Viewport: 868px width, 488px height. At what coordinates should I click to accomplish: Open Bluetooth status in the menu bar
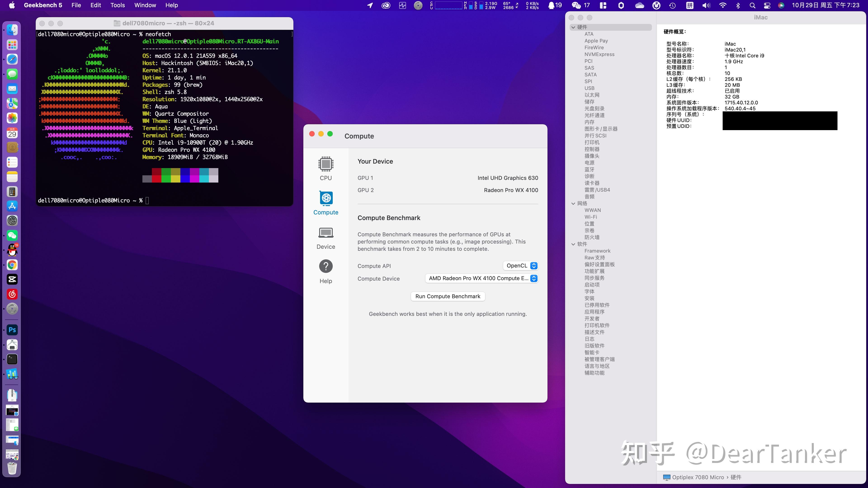738,5
